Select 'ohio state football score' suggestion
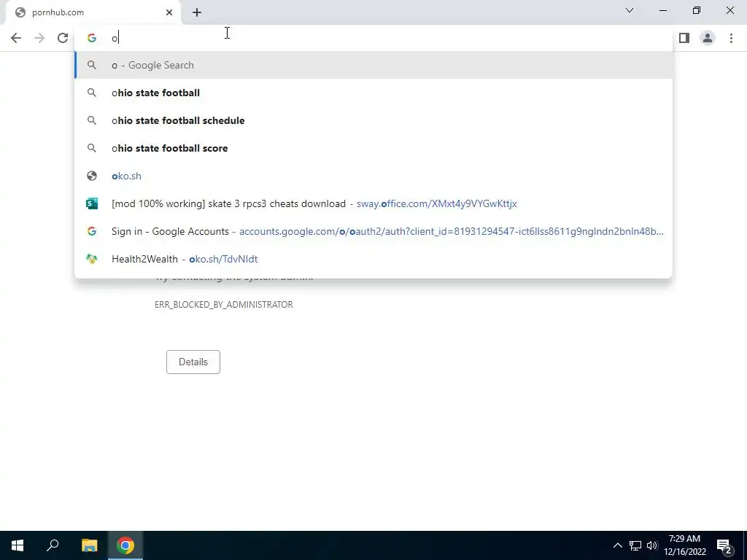747x560 pixels. (x=373, y=148)
